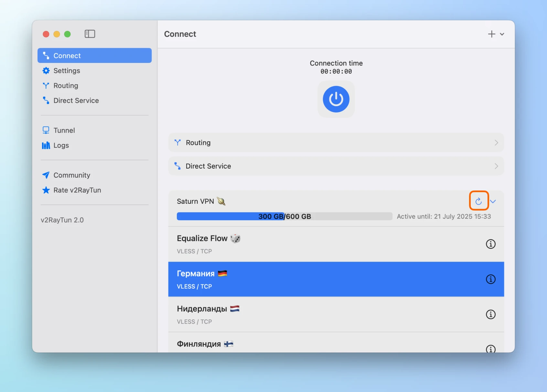
Task: Go to Direct Service in sidebar
Action: click(x=76, y=100)
